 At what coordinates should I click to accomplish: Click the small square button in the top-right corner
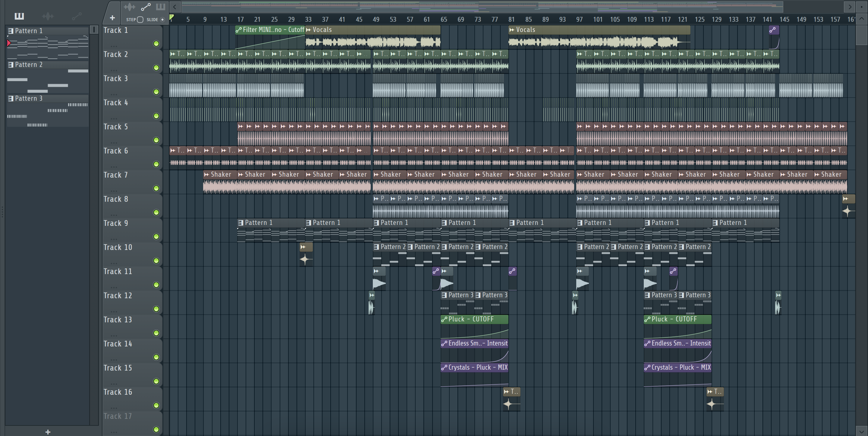click(x=862, y=6)
